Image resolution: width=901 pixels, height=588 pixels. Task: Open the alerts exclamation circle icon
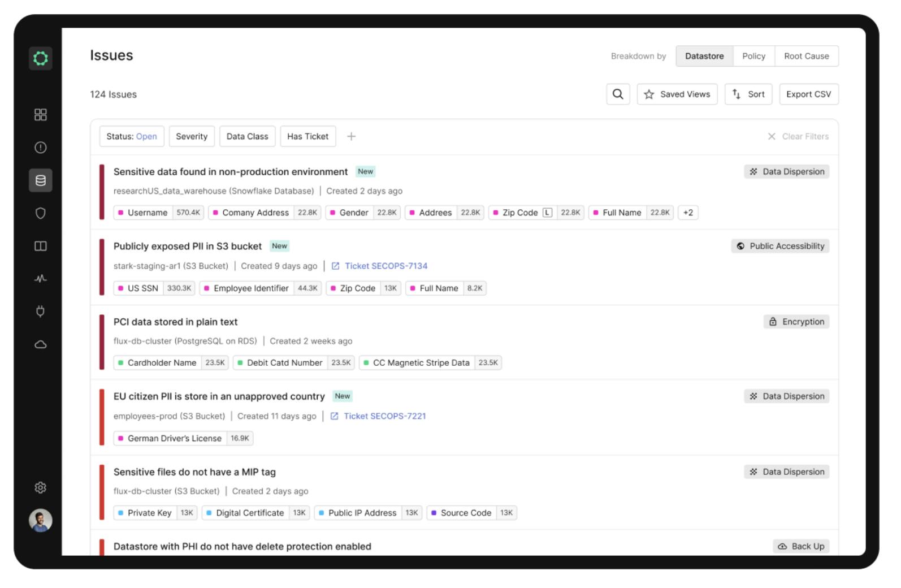41,148
